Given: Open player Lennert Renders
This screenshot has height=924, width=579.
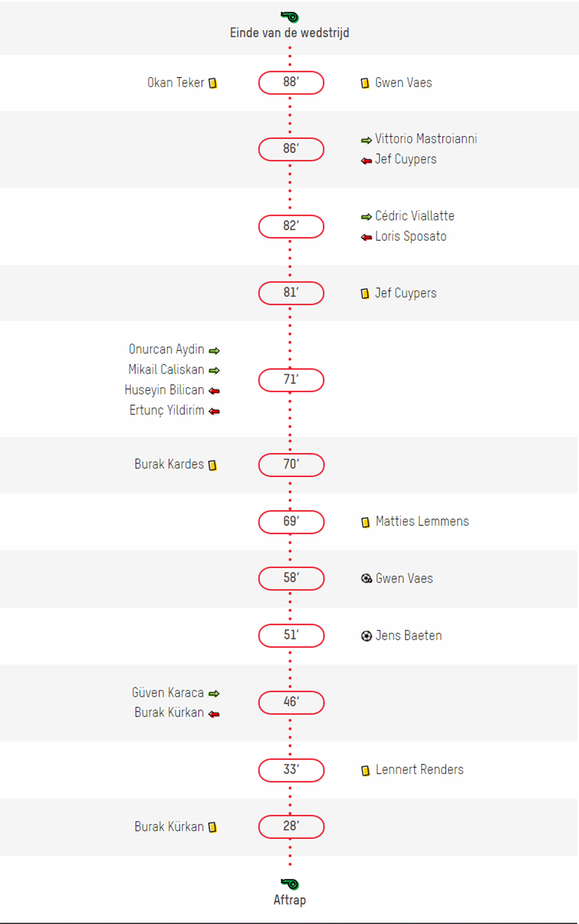Looking at the screenshot, I should (x=420, y=770).
